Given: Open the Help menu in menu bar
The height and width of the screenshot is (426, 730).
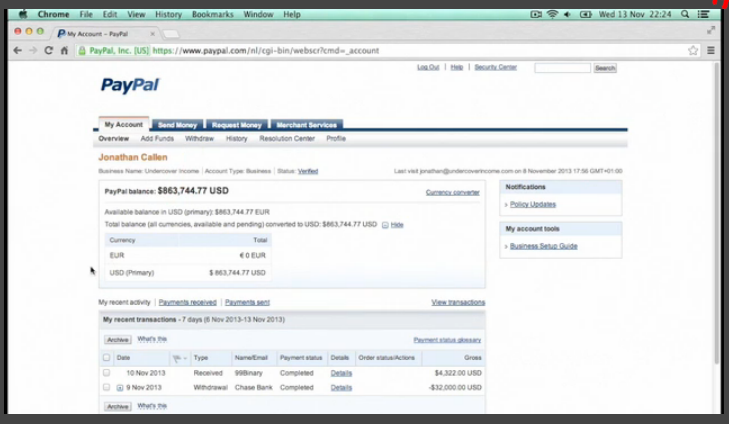Looking at the screenshot, I should (292, 14).
